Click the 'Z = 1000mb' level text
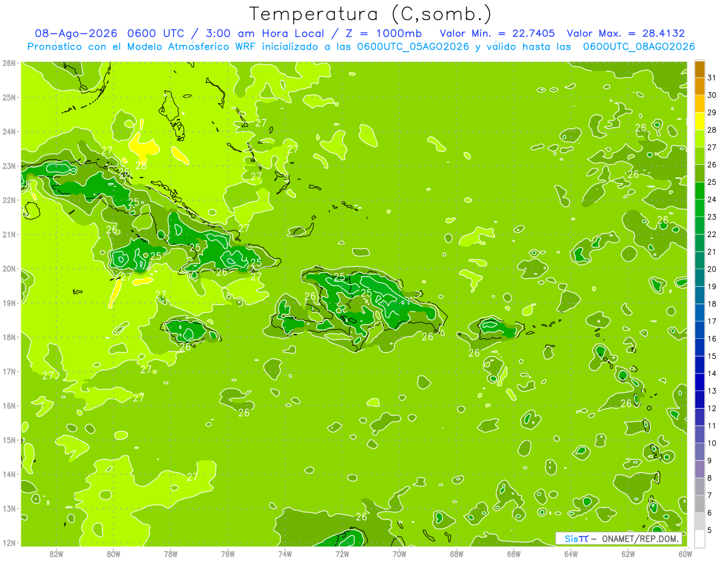The width and height of the screenshot is (728, 562). click(383, 33)
